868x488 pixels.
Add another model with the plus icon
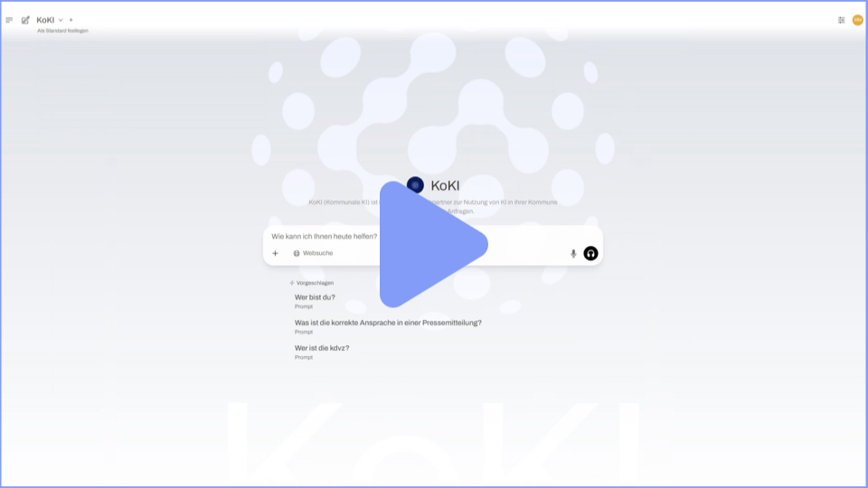click(x=71, y=20)
